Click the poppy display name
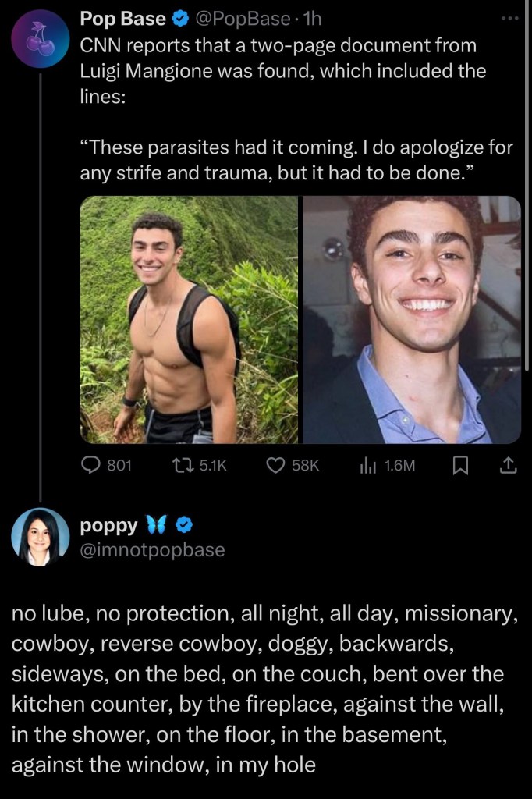This screenshot has width=532, height=799. point(108,525)
